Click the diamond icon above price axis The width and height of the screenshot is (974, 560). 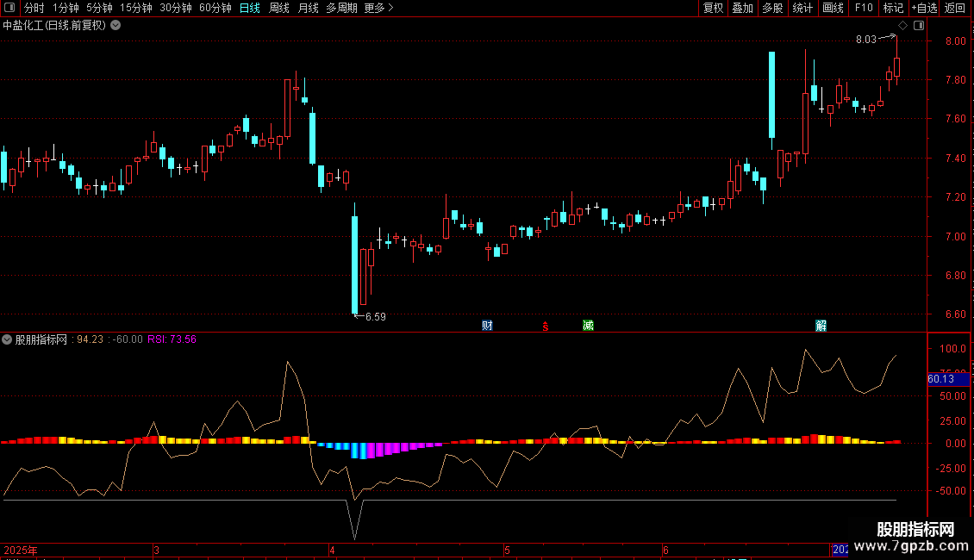tap(903, 26)
